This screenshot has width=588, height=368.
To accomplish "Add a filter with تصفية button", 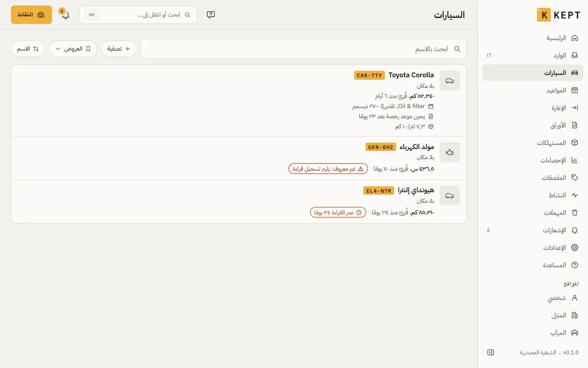I will [x=119, y=49].
